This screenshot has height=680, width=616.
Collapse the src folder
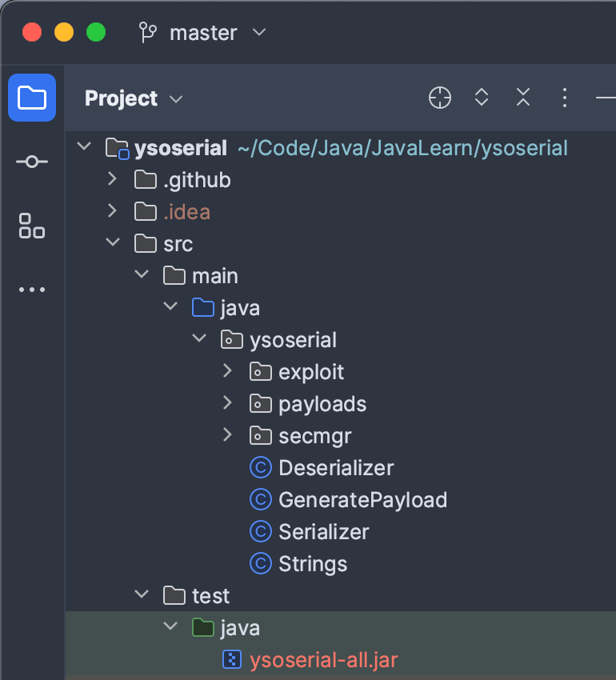(112, 242)
